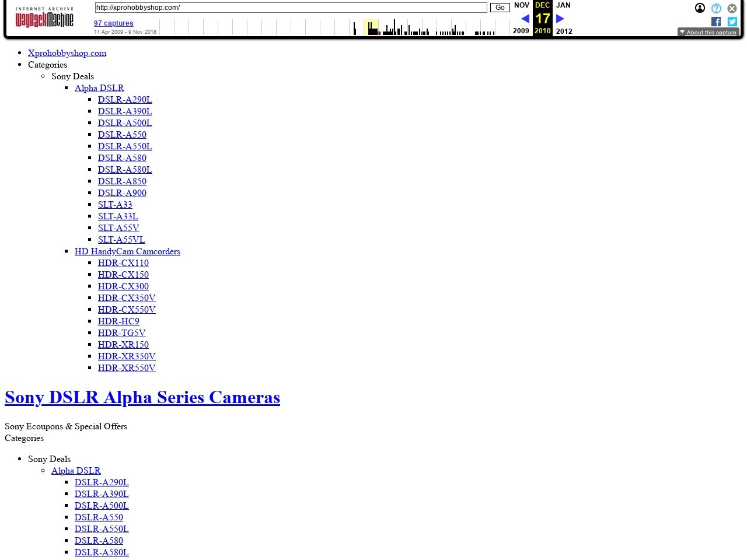The image size is (747, 560).
Task: Jump to the JAN 2012 capture
Action: 563,5
